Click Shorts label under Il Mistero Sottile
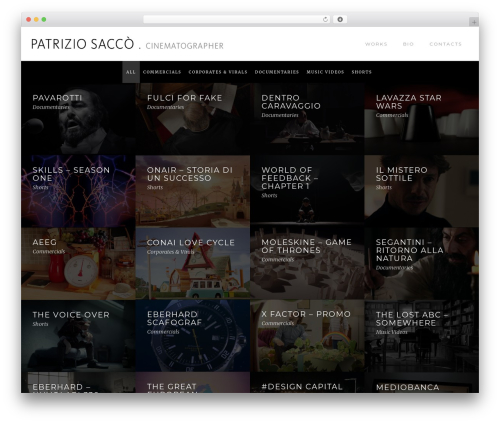The height and width of the screenshot is (423, 500). (x=384, y=188)
